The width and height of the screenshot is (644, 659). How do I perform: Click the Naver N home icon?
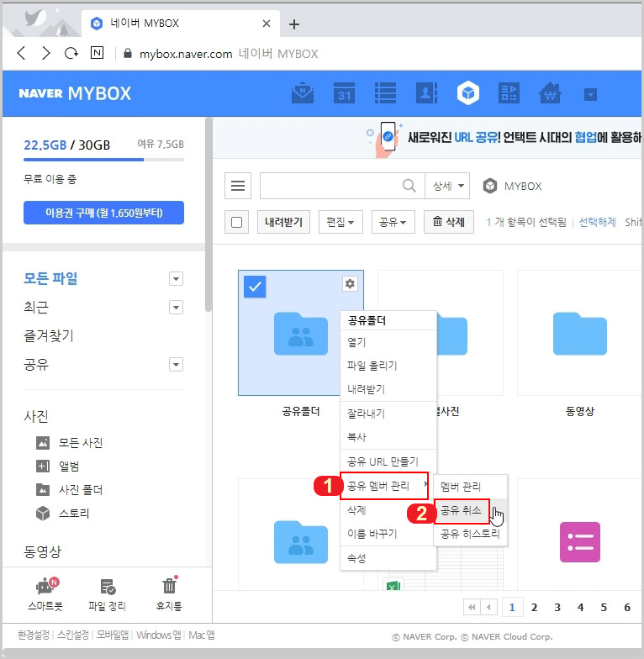pos(98,53)
